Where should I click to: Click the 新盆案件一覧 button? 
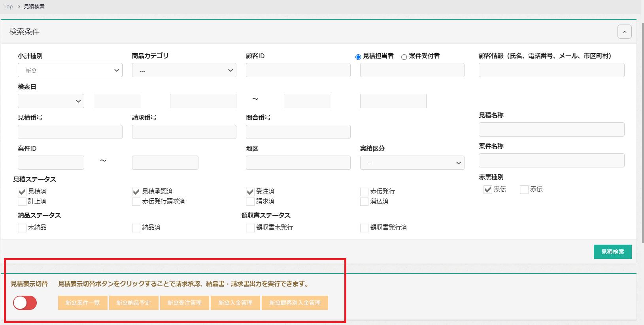click(83, 303)
